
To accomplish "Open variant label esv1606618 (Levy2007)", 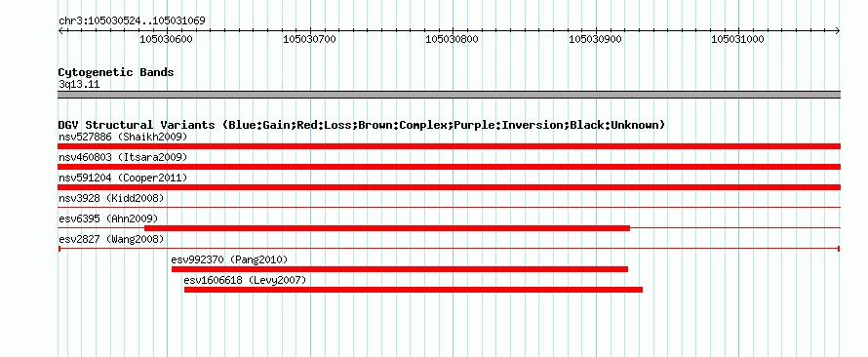I will tap(245, 280).
